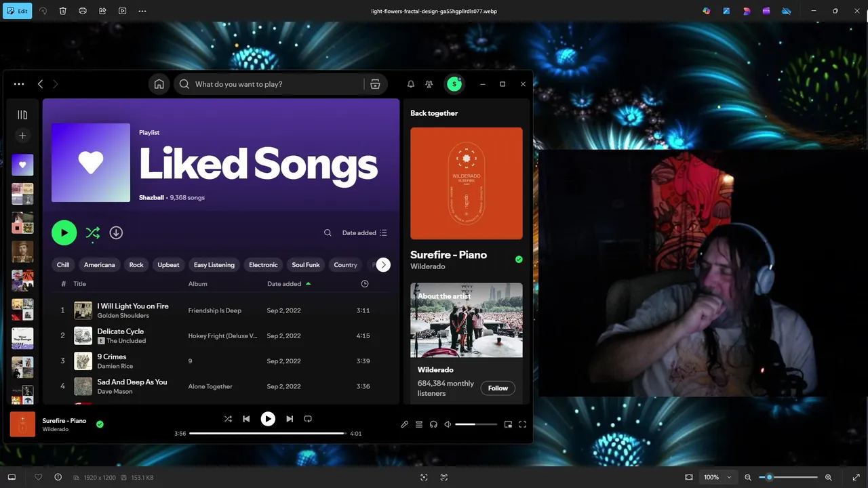The height and width of the screenshot is (488, 868).
Task: Show more filter chips with the right arrow
Action: pyautogui.click(x=383, y=265)
